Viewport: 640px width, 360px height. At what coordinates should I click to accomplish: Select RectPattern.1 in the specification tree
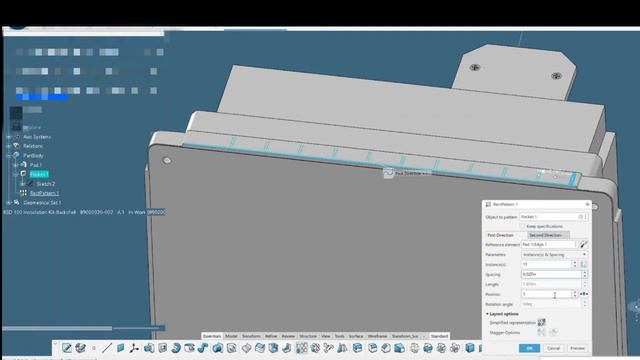click(x=44, y=193)
